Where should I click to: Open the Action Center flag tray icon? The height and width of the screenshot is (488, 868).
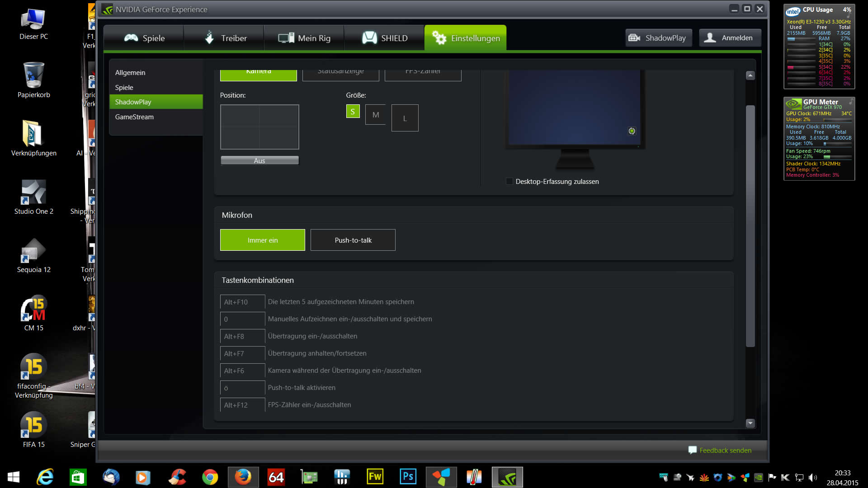coord(772,477)
